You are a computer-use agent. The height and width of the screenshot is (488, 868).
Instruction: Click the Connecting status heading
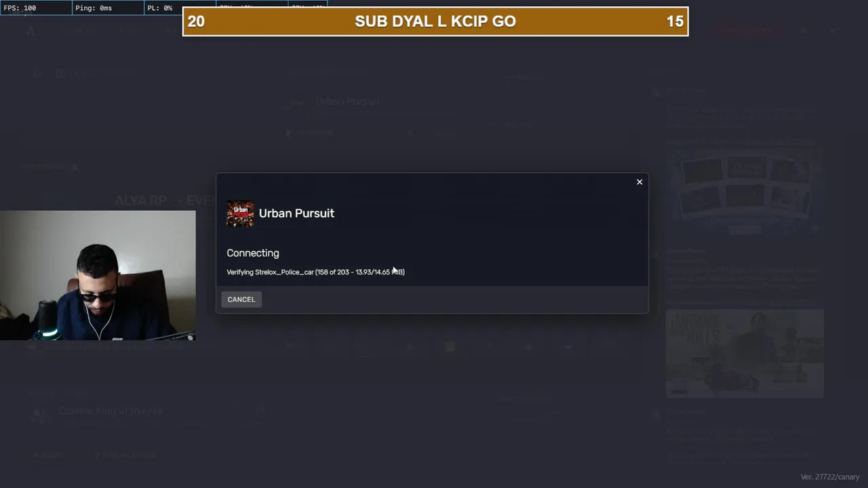[253, 253]
